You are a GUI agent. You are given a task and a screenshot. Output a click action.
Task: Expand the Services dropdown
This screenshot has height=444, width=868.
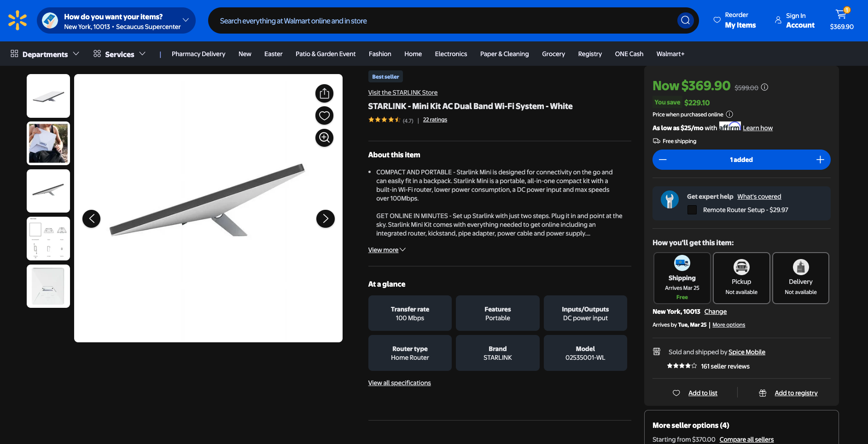point(142,54)
